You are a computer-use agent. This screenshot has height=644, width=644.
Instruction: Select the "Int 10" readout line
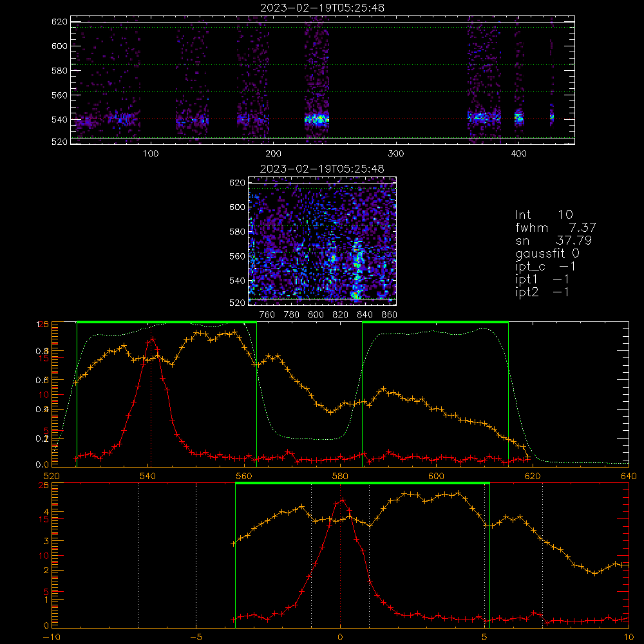point(544,214)
